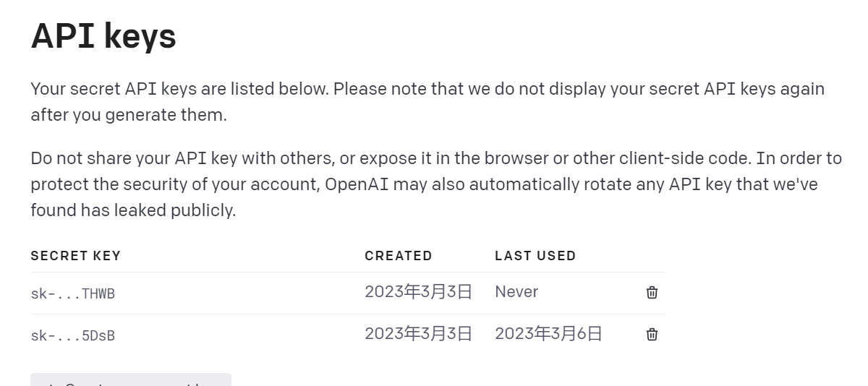
Task: Click the SECRET KEY column header
Action: pyautogui.click(x=75, y=256)
